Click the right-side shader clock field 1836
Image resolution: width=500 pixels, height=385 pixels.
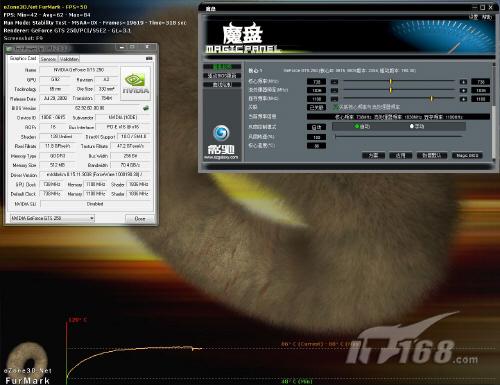480,90
